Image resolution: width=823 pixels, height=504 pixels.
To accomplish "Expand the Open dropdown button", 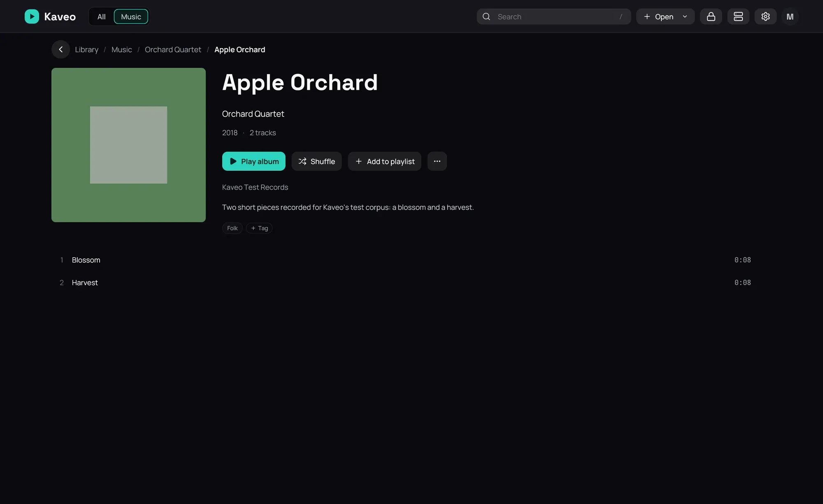I will pyautogui.click(x=665, y=16).
